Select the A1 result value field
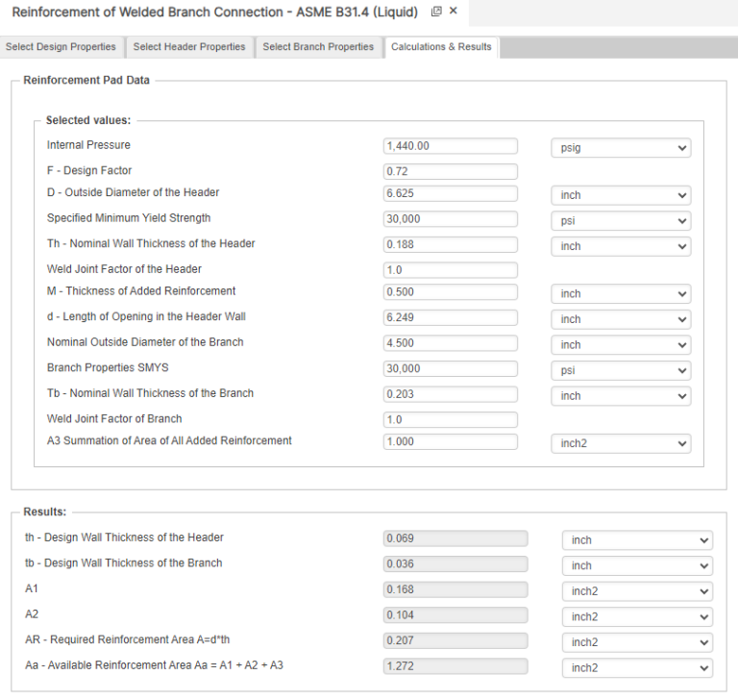The height and width of the screenshot is (700, 738). (x=455, y=589)
